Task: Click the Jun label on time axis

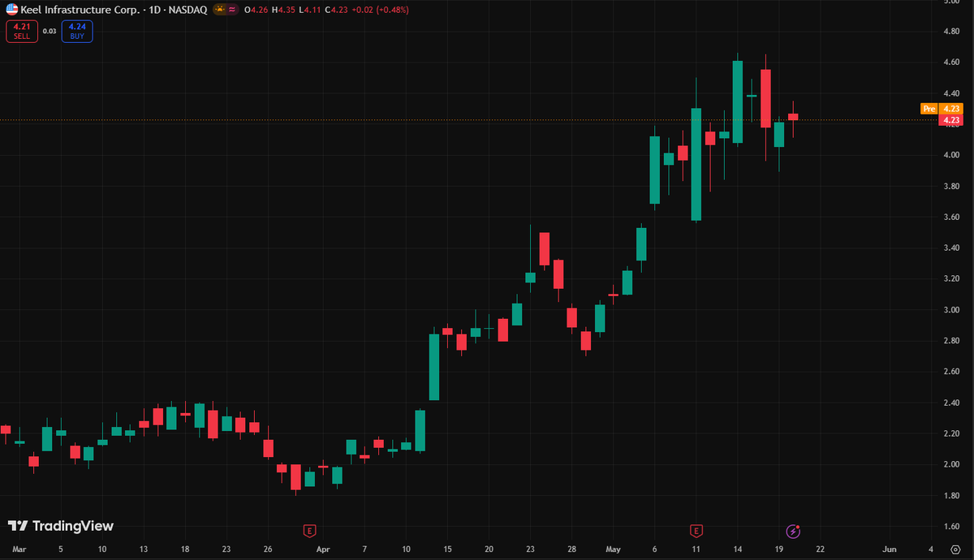Action: pyautogui.click(x=890, y=549)
